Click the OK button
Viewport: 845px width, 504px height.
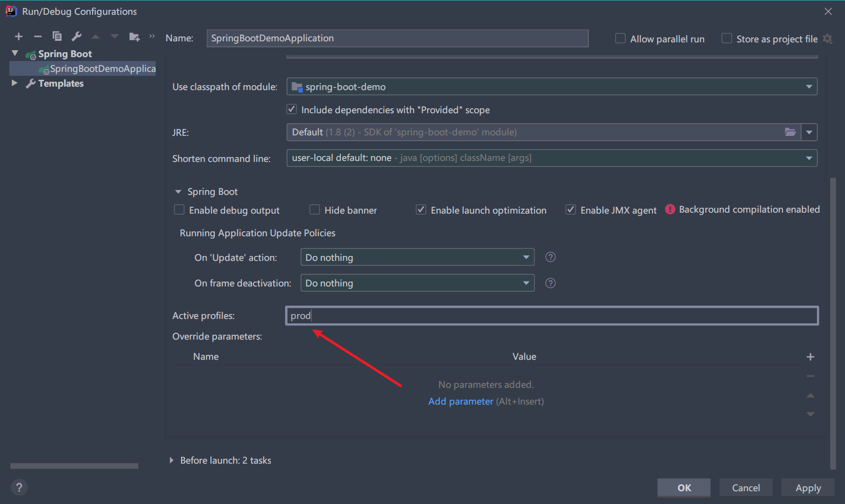click(684, 488)
